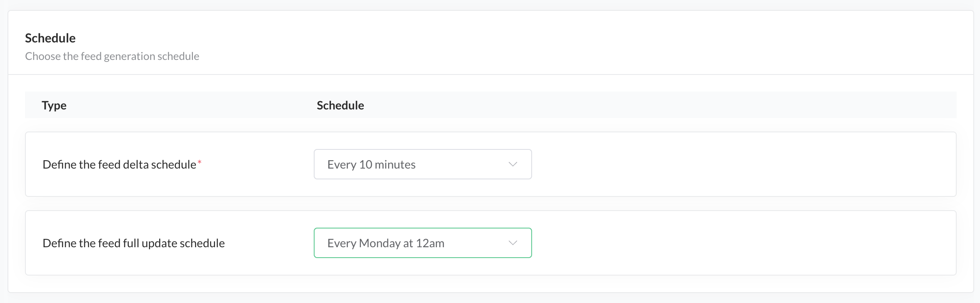Click empty space right of the full update dropdown

742,243
